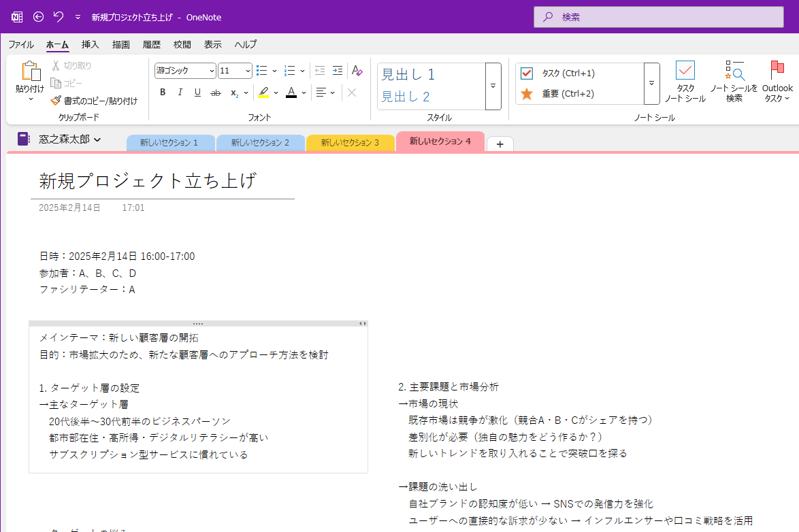Open the 新しいセクション 2 section tab
The width and height of the screenshot is (799, 532).
259,143
